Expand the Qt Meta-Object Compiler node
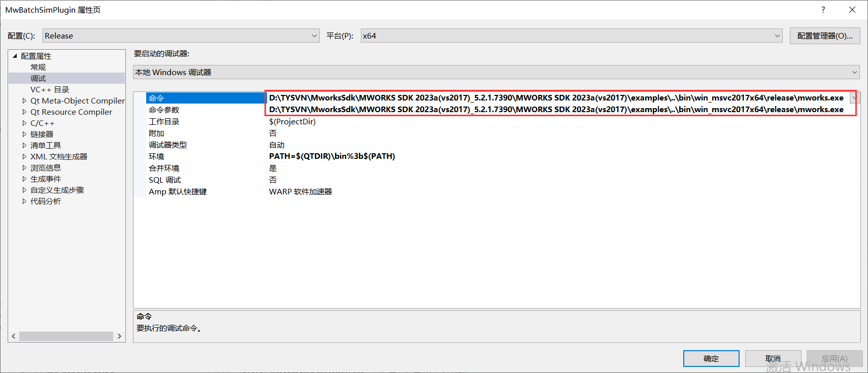The image size is (868, 373). pos(24,101)
